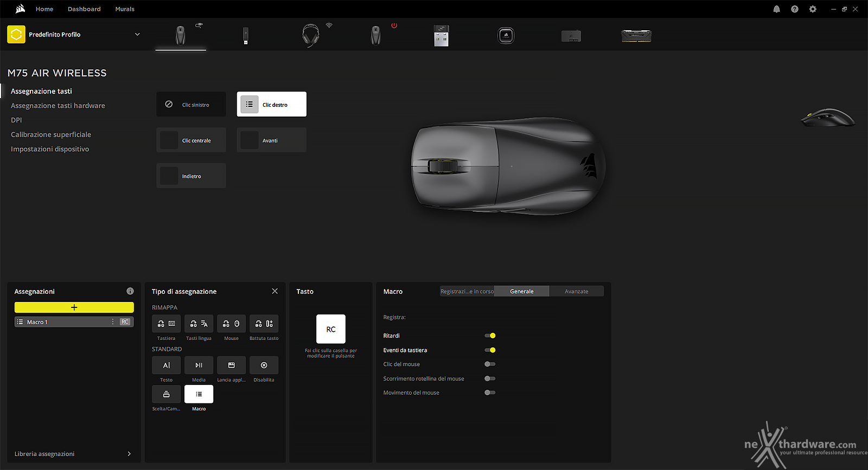Switch to Generale macro tab

point(522,291)
